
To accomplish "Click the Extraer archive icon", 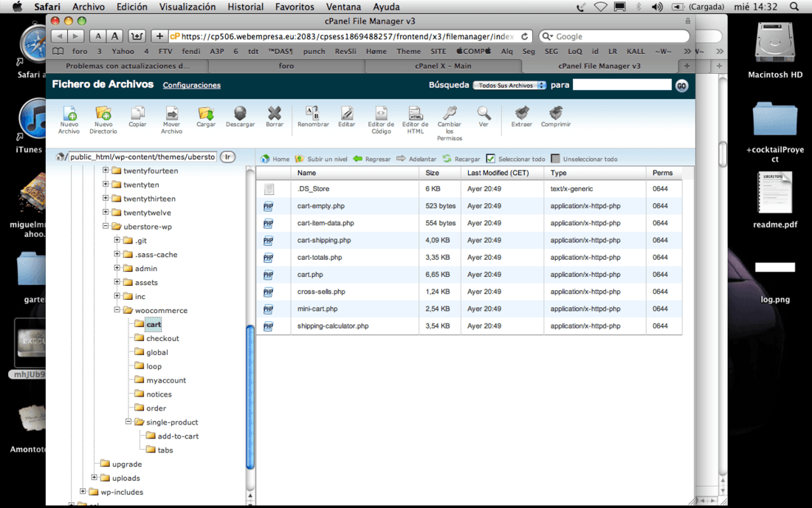I will [x=521, y=117].
